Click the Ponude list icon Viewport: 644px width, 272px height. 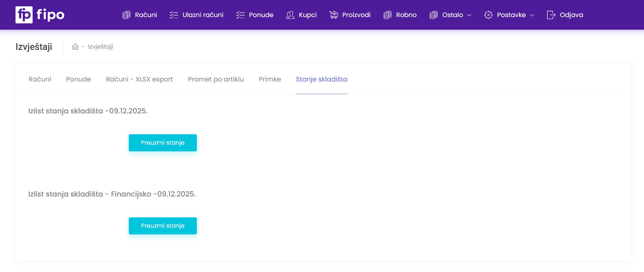pos(240,15)
